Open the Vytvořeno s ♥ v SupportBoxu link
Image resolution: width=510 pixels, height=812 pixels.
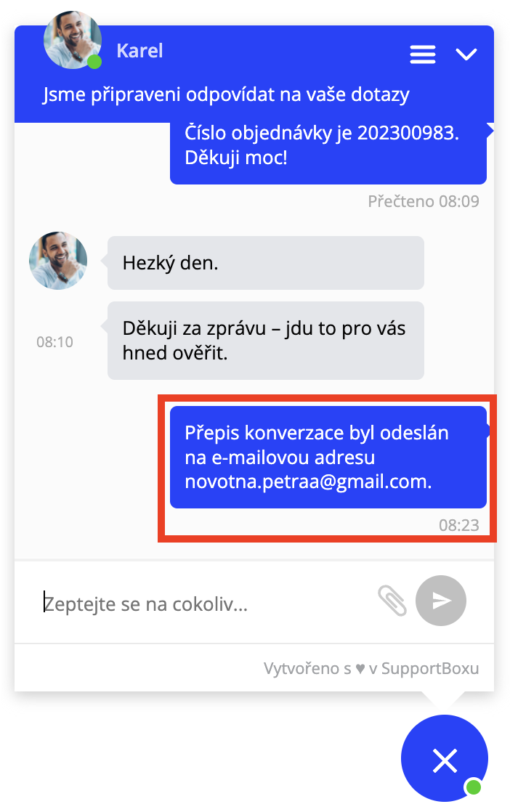point(371,668)
